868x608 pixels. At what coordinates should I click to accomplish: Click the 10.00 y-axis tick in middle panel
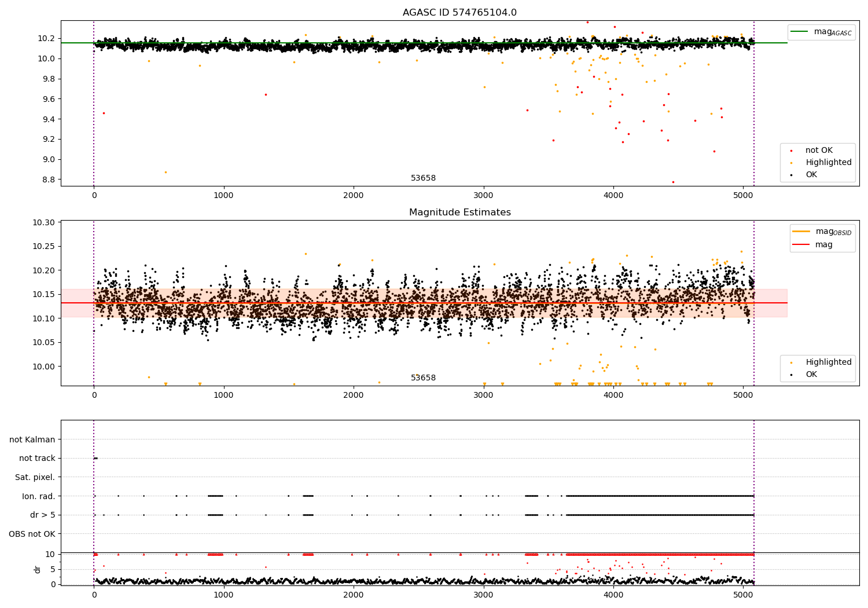pos(45,367)
